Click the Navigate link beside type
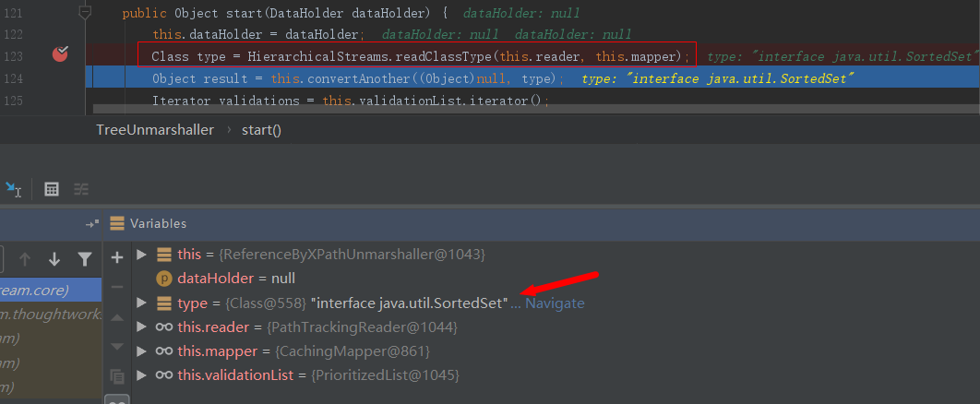Viewport: 980px width, 404px height. tap(555, 303)
